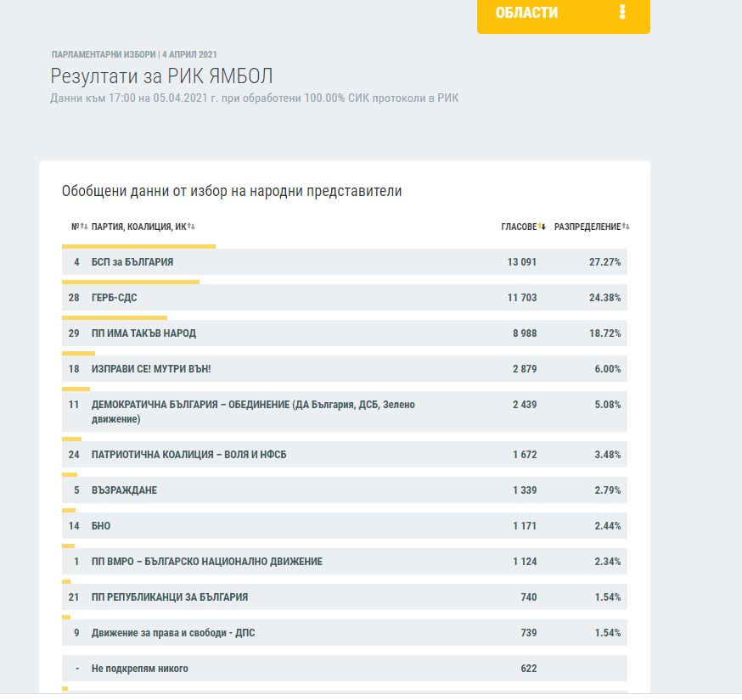The image size is (742, 700).
Task: Open the three-dot menu on ОБЛАСТИ
Action: tap(622, 12)
